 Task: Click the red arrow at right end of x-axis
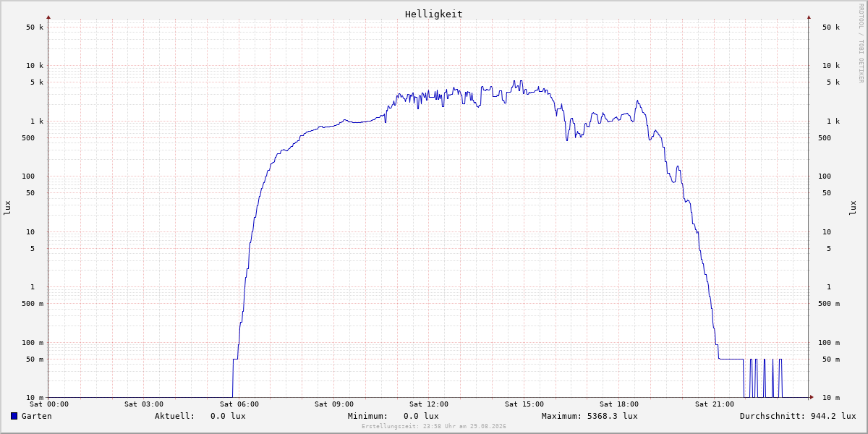coord(812,397)
